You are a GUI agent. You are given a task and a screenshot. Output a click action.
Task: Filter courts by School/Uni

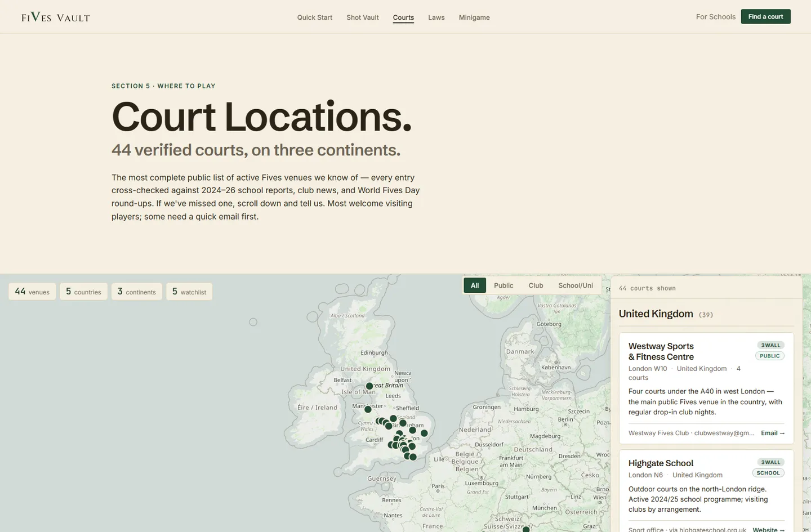pyautogui.click(x=576, y=285)
